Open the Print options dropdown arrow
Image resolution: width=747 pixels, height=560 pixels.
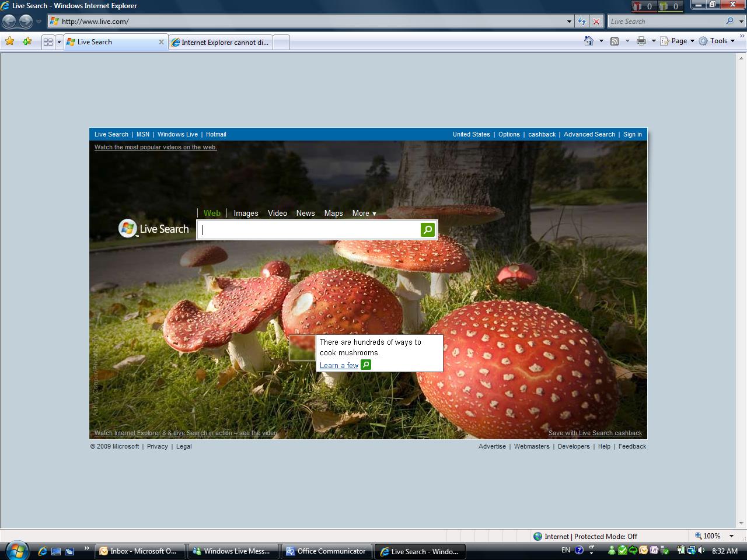pyautogui.click(x=654, y=41)
